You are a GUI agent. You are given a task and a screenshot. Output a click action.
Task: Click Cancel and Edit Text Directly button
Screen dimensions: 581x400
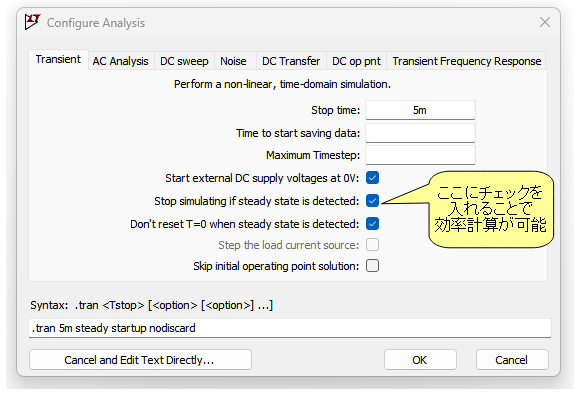click(140, 360)
